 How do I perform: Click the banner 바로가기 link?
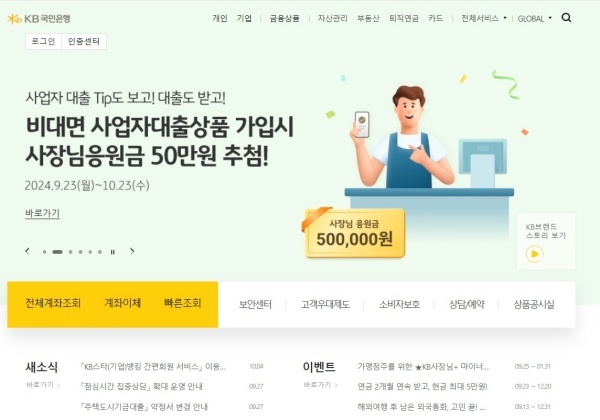(x=42, y=213)
